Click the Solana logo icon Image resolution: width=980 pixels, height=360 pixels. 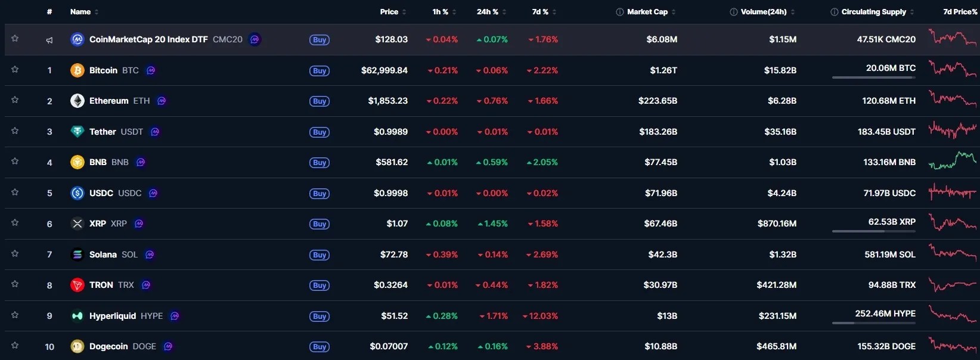point(77,255)
